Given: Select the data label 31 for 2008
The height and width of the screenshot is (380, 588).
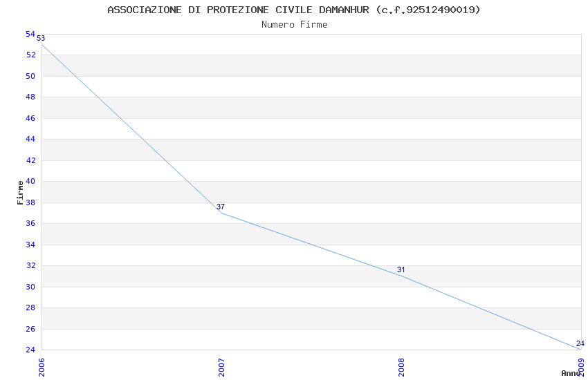Looking at the screenshot, I should 401,269.
